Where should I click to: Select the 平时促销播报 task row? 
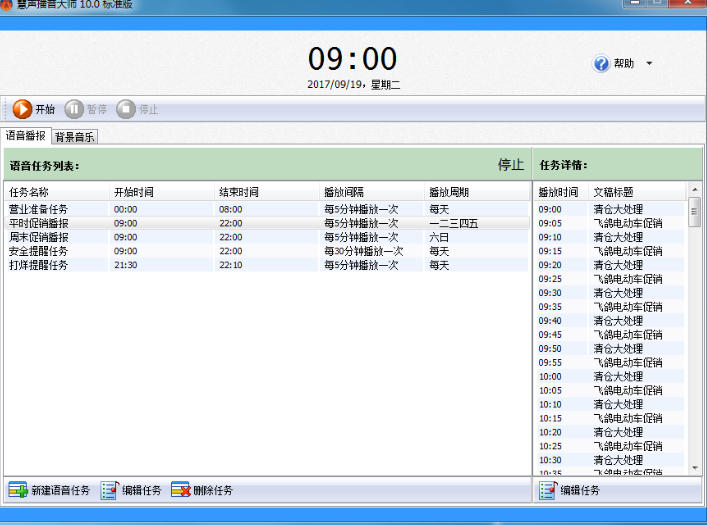pyautogui.click(x=266, y=223)
